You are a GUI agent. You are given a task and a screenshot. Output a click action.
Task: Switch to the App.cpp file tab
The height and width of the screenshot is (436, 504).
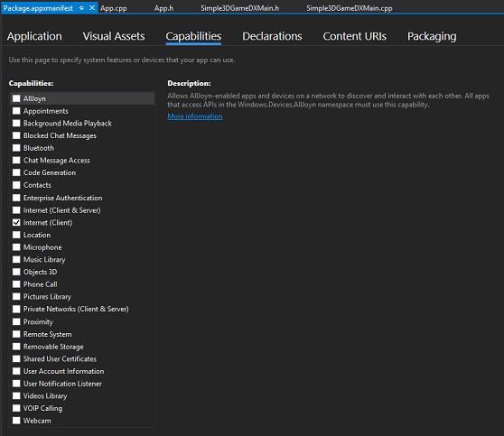point(114,8)
